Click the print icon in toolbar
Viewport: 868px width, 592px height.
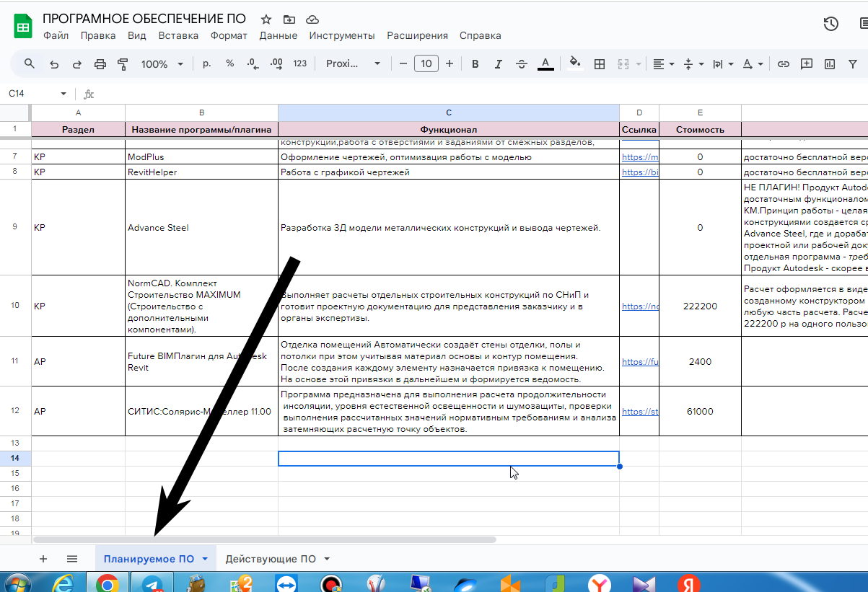(100, 64)
